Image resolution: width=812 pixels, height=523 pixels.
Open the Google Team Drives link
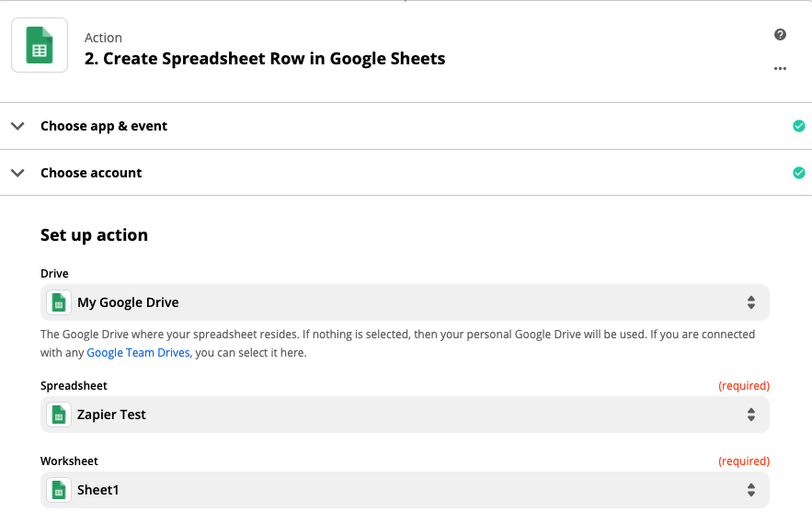pyautogui.click(x=138, y=353)
